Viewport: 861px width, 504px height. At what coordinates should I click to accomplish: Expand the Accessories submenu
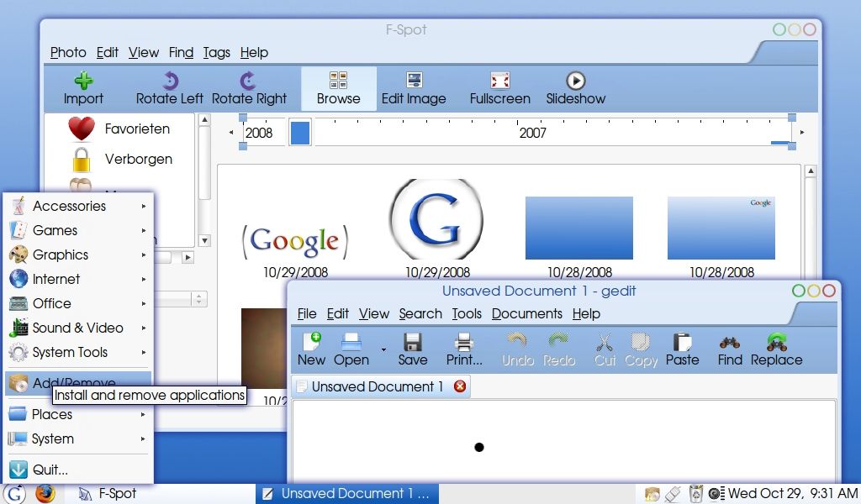point(78,206)
